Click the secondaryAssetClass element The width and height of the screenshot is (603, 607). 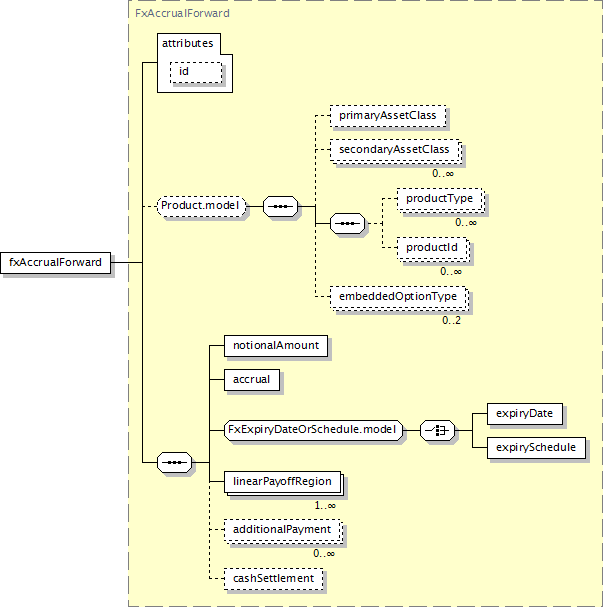tap(394, 150)
